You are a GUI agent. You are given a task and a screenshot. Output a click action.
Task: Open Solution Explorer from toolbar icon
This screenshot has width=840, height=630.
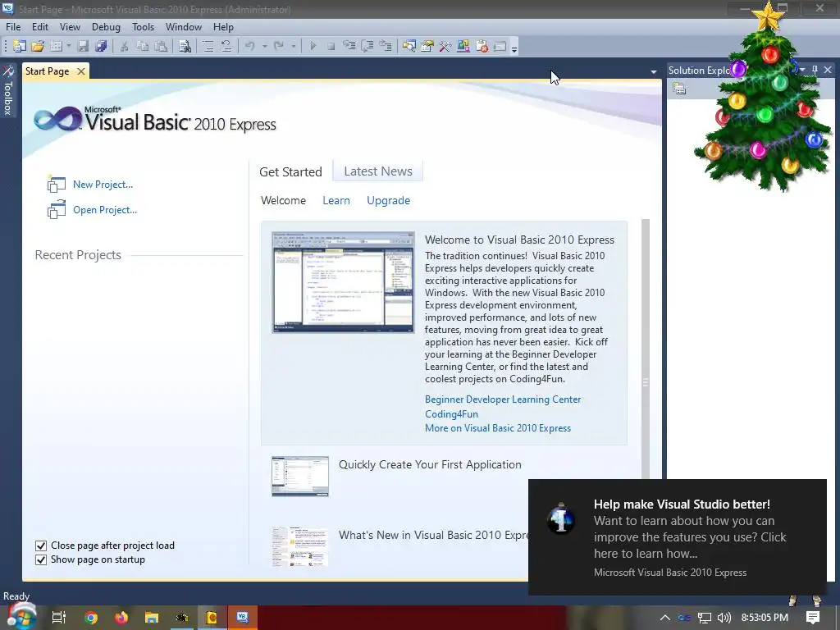point(409,47)
